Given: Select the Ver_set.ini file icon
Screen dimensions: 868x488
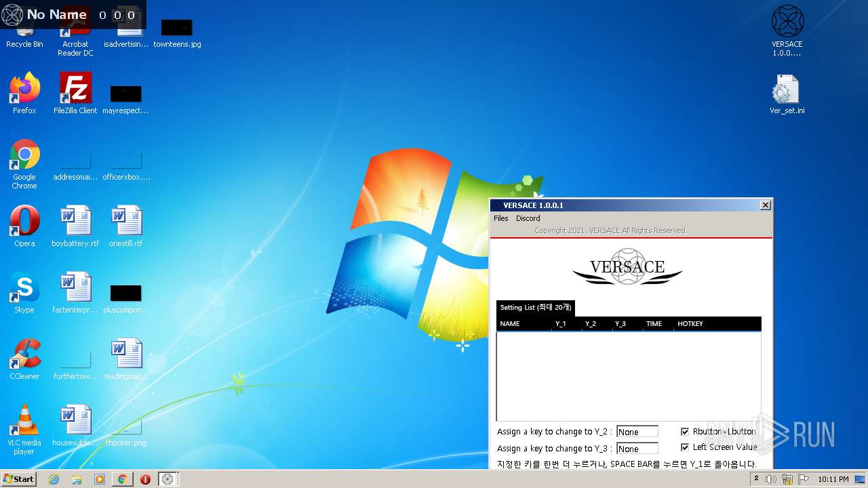Looking at the screenshot, I should point(787,94).
